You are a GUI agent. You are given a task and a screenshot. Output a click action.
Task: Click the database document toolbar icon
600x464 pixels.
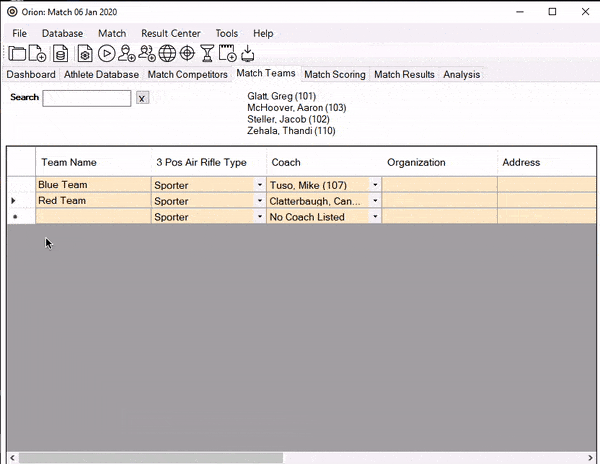pos(61,54)
